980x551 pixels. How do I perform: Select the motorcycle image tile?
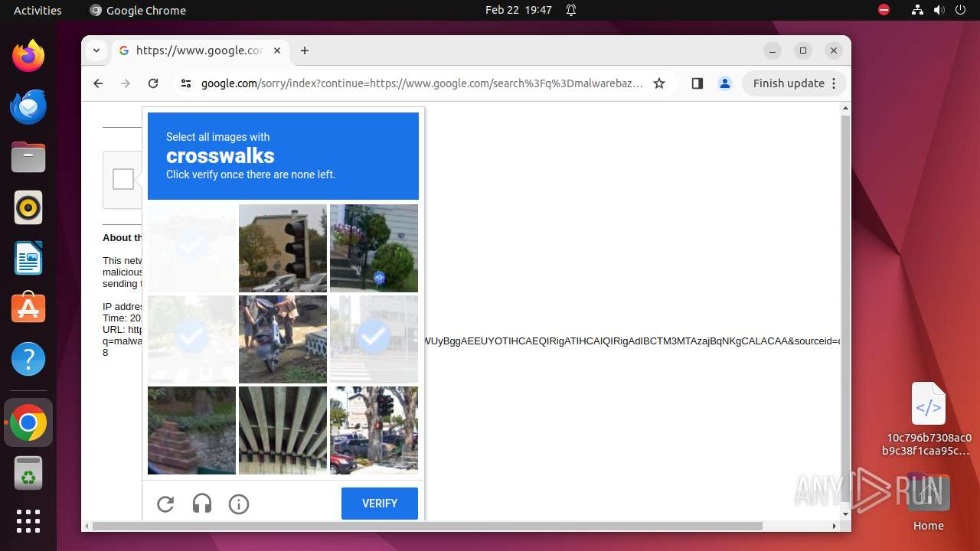click(283, 339)
